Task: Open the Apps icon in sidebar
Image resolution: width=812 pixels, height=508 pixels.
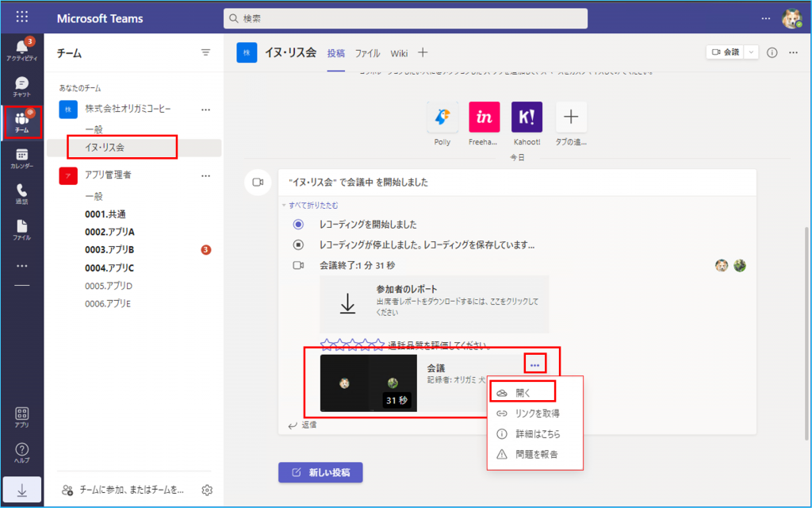Action: pyautogui.click(x=21, y=418)
